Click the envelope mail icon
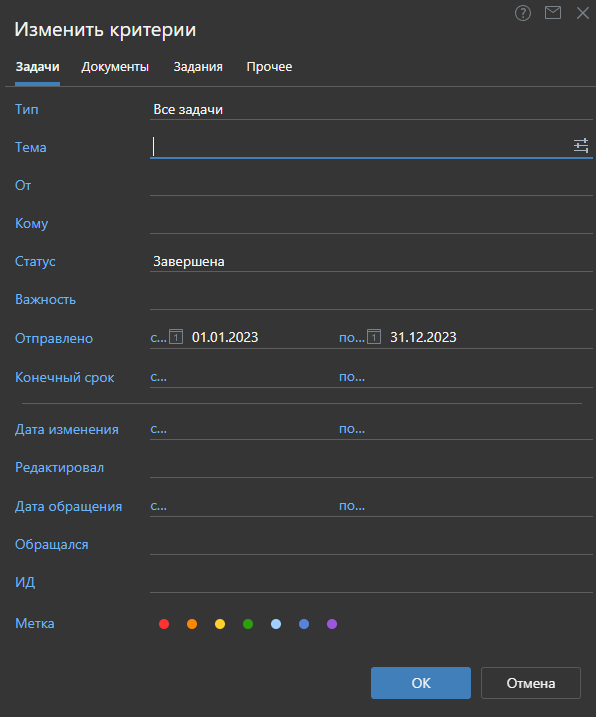 pyautogui.click(x=553, y=13)
